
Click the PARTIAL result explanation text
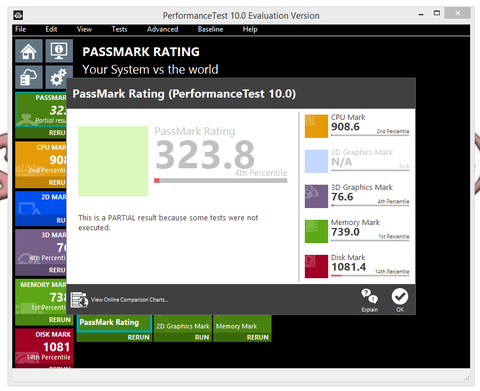(168, 223)
